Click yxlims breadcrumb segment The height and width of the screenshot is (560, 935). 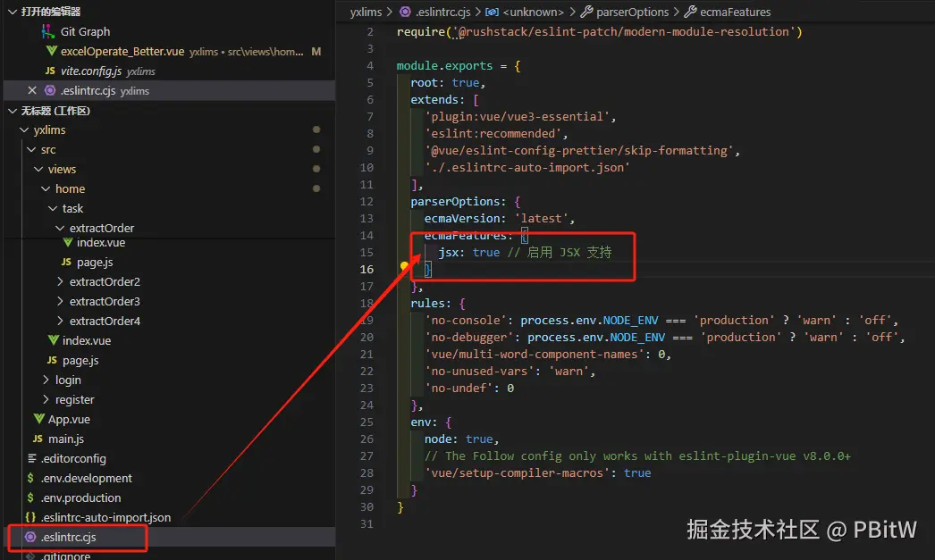pyautogui.click(x=366, y=12)
